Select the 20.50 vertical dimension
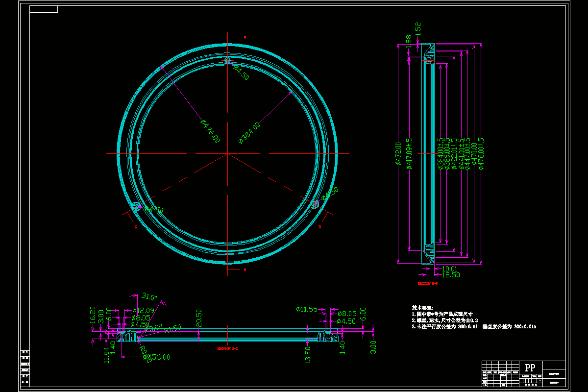Viewport: 588px width, 392px height. (199, 318)
